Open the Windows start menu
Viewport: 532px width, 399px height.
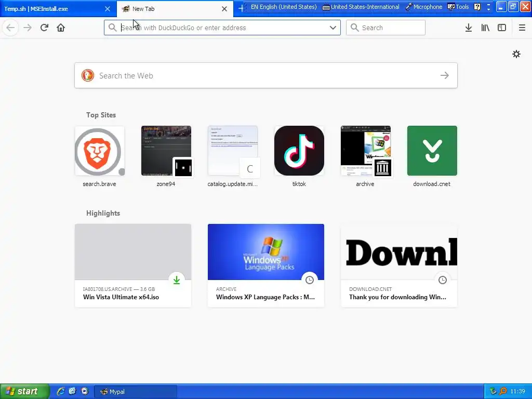tap(25, 392)
